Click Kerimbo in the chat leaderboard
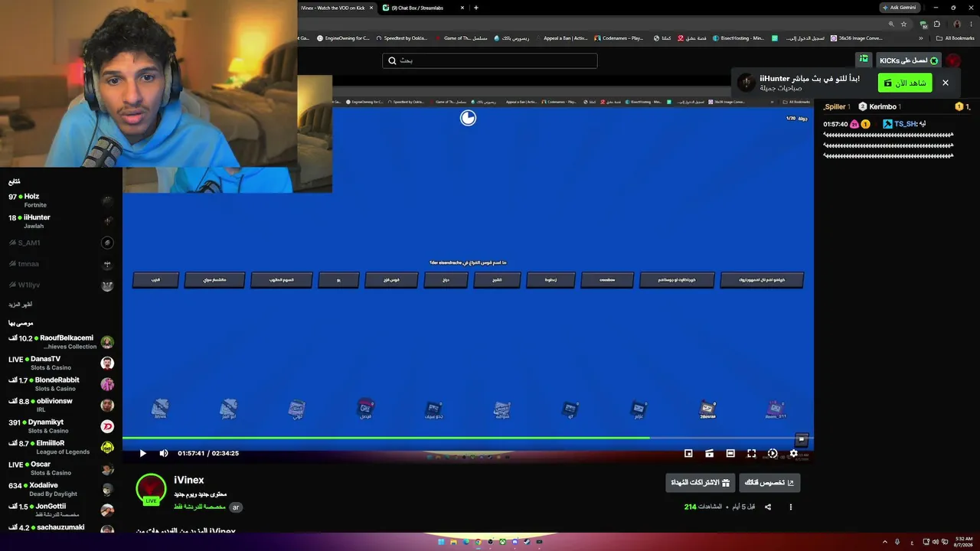The width and height of the screenshot is (980, 551). (x=883, y=106)
